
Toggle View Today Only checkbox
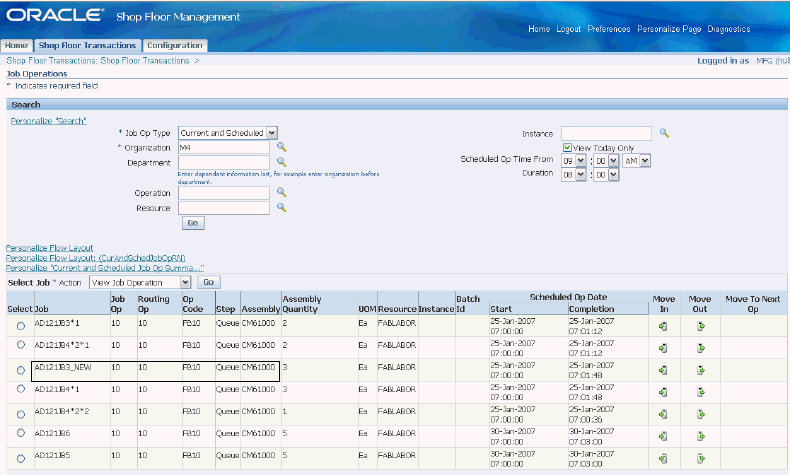point(567,148)
